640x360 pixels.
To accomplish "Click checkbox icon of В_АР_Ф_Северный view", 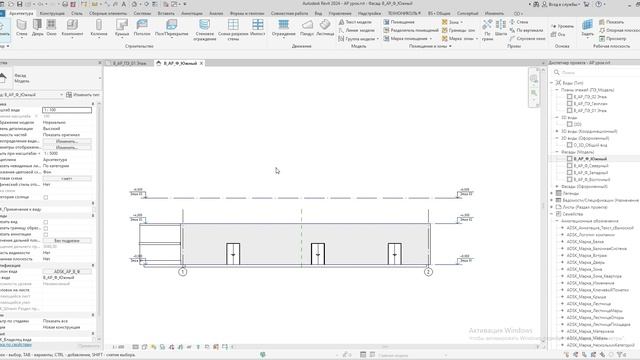I will click(x=569, y=166).
